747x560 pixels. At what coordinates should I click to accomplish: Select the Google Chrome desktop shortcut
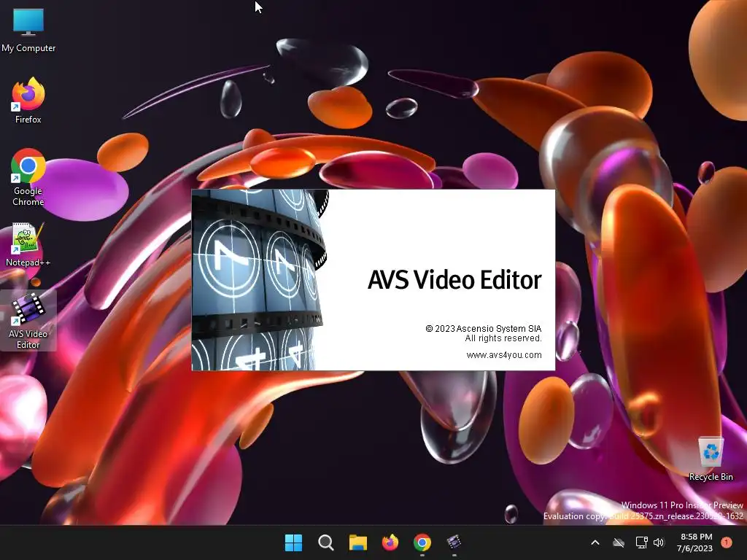point(28,177)
